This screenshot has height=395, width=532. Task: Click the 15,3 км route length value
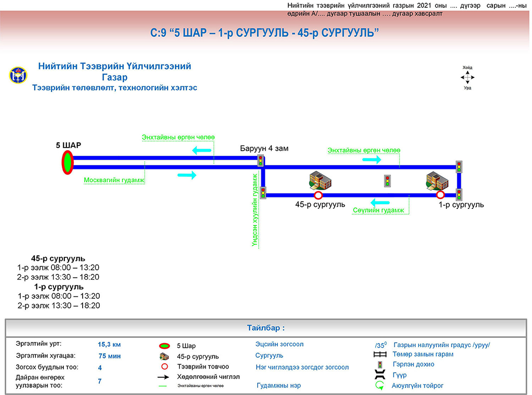[109, 344]
